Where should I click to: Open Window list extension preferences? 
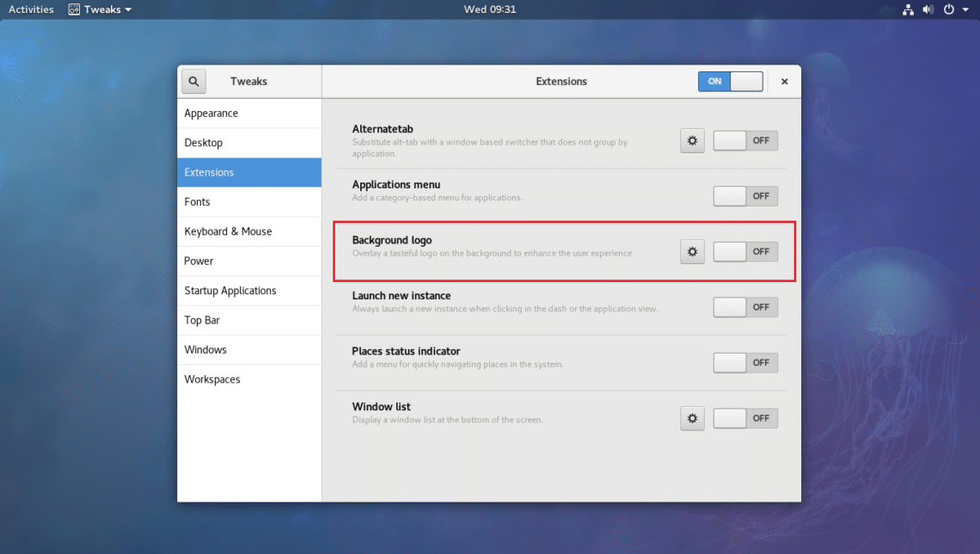[692, 418]
